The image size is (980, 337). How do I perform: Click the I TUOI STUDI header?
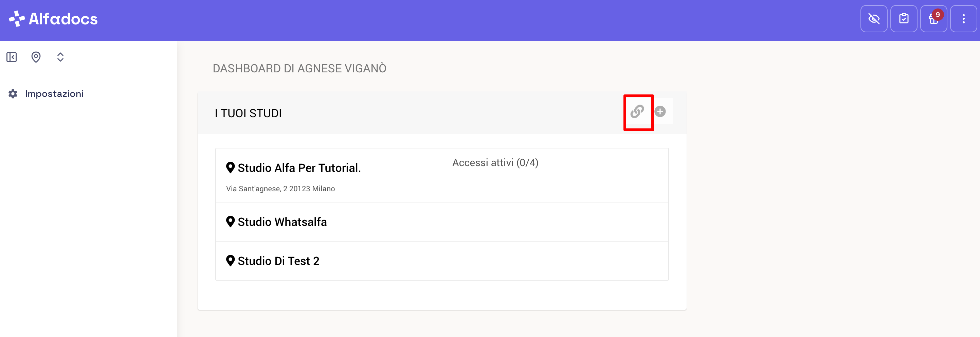pyautogui.click(x=248, y=113)
